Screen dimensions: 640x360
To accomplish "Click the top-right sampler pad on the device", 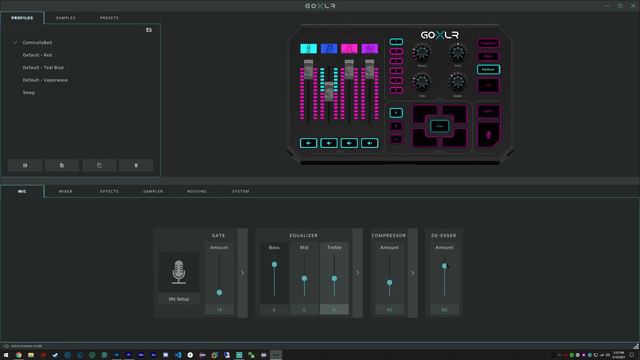I will 455,113.
